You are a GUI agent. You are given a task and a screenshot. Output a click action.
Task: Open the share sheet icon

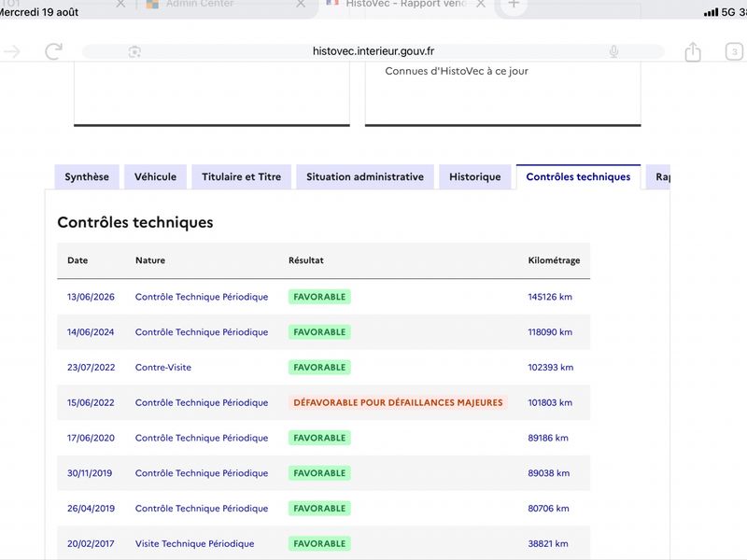point(693,51)
